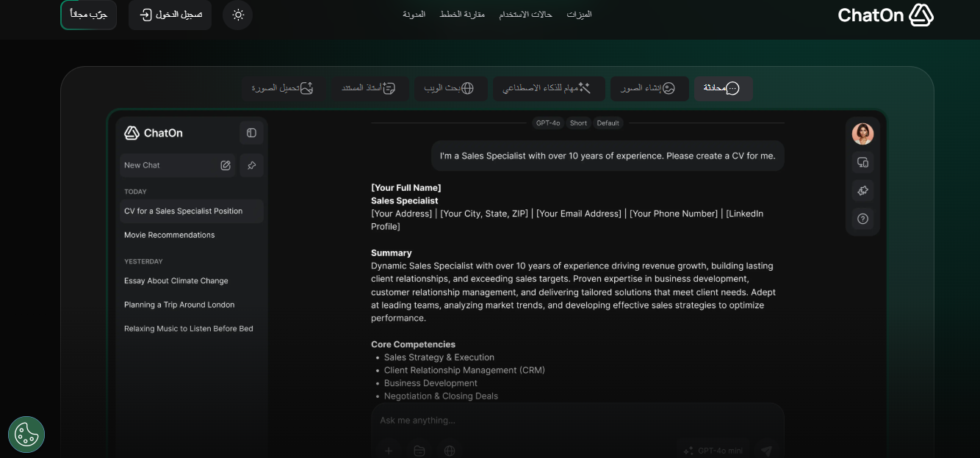Click the devices icon in right sidebar
980x458 pixels.
862,162
